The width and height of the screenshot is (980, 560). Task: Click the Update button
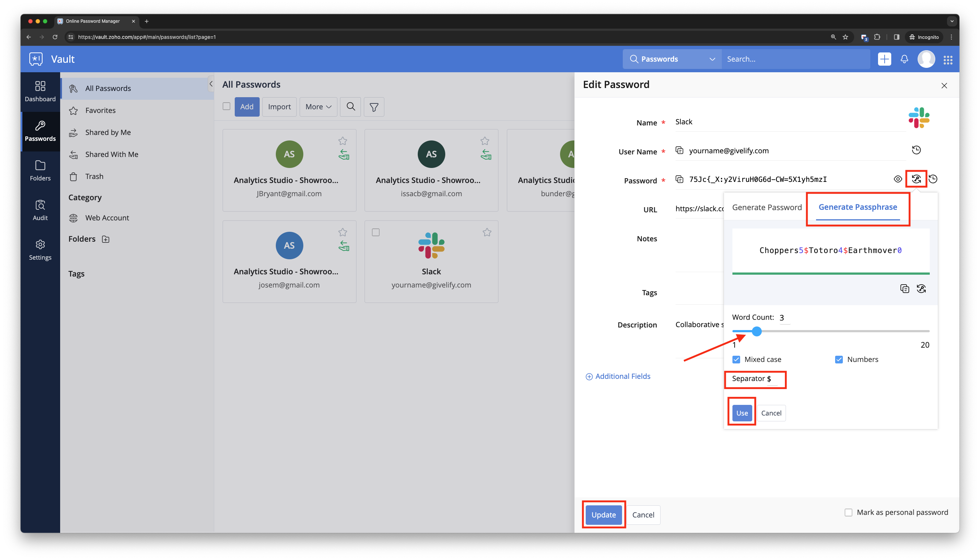pos(603,515)
